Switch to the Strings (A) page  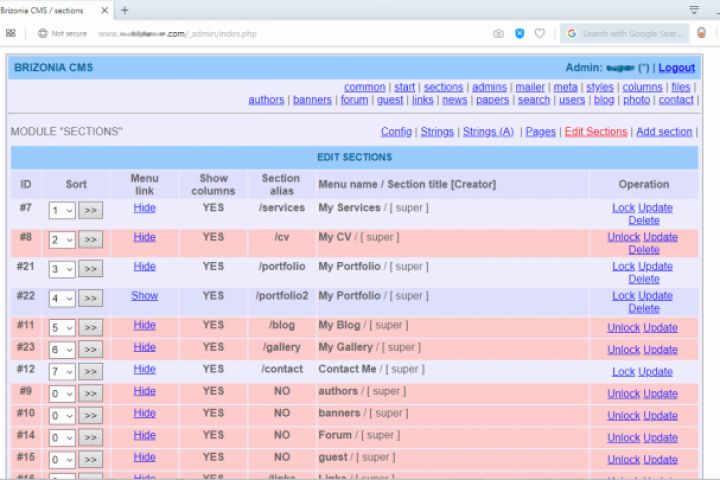488,131
